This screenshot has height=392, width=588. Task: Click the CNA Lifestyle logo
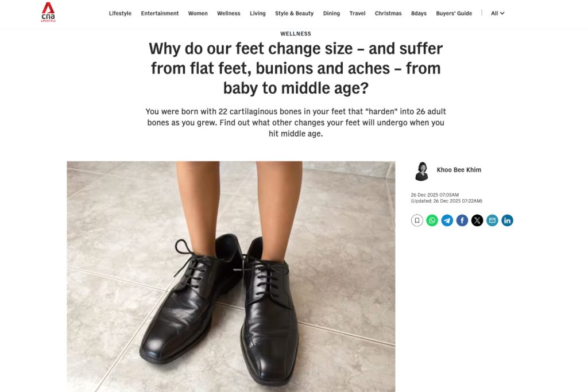(x=48, y=13)
